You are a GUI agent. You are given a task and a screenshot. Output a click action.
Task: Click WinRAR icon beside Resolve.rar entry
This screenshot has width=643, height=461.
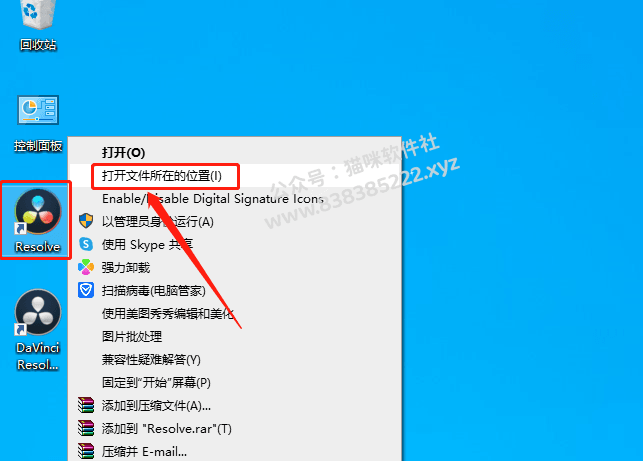pyautogui.click(x=86, y=428)
